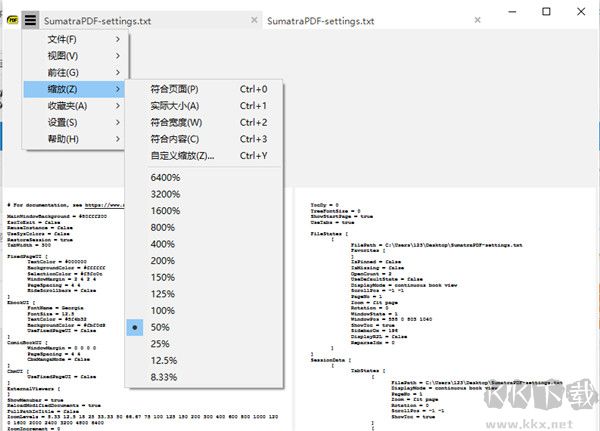
Task: Close the SumatraPDF window
Action: 581,12
